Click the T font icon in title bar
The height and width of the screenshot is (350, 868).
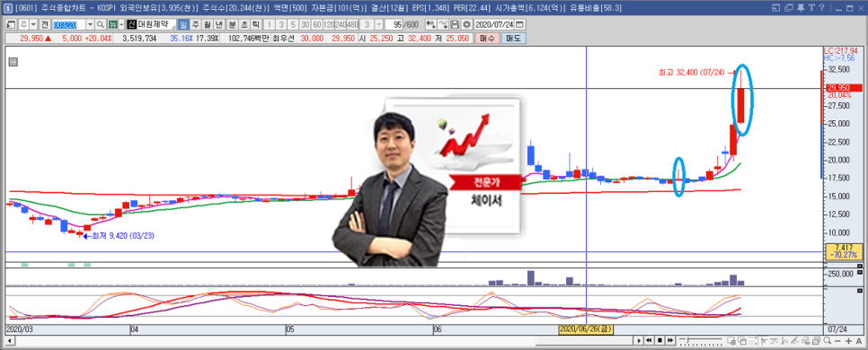pyautogui.click(x=811, y=8)
